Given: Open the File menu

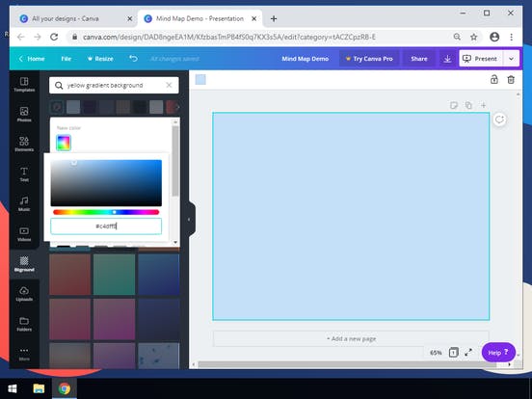Looking at the screenshot, I should [x=66, y=59].
